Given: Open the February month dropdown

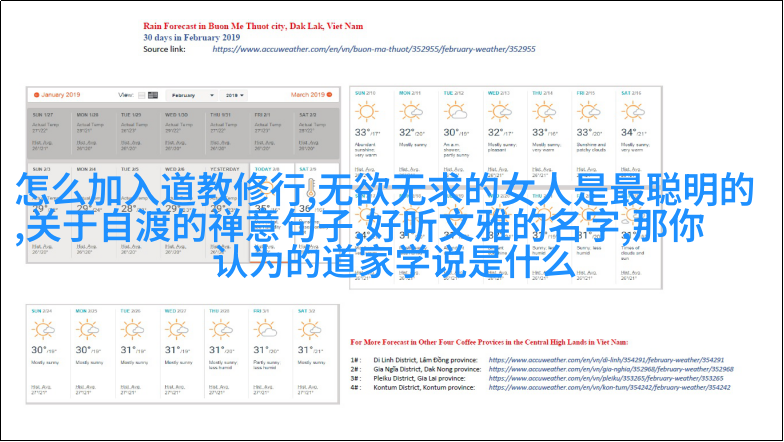Looking at the screenshot, I should coord(191,95).
